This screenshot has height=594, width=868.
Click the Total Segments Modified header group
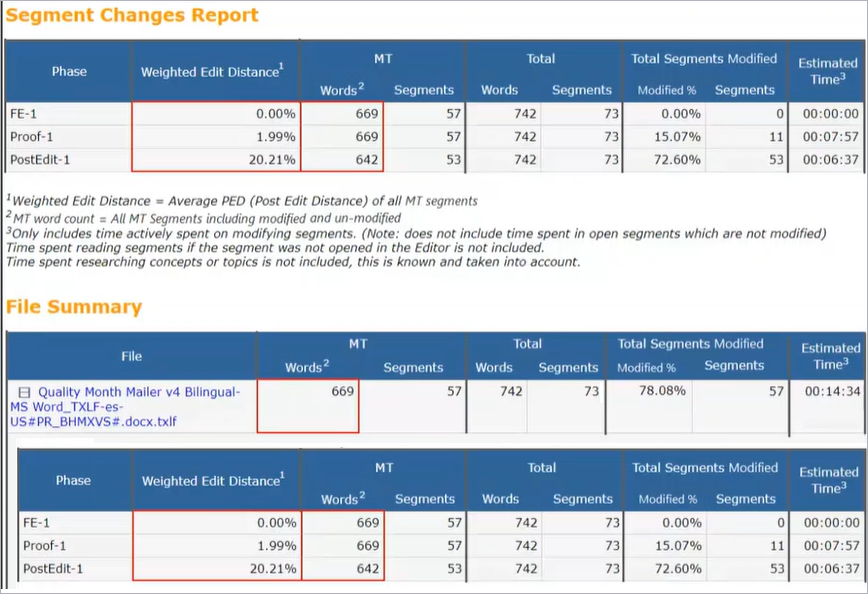[x=704, y=59]
